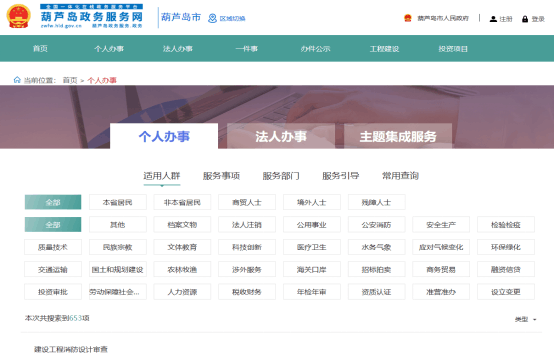The width and height of the screenshot is (554, 364).
Task: Open 建设工程消防设计审查 result item
Action: (x=71, y=349)
